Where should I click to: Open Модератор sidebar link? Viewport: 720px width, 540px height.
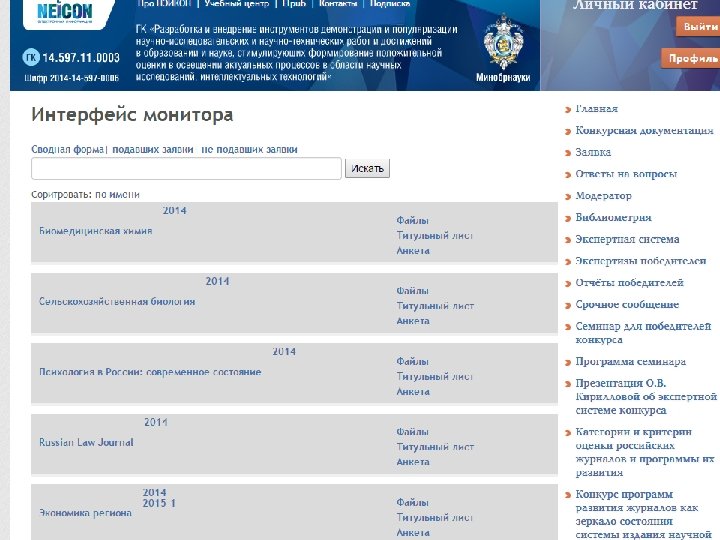coord(603,196)
